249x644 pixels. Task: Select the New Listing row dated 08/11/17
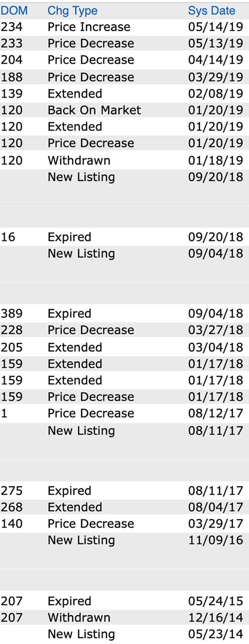[x=124, y=431]
